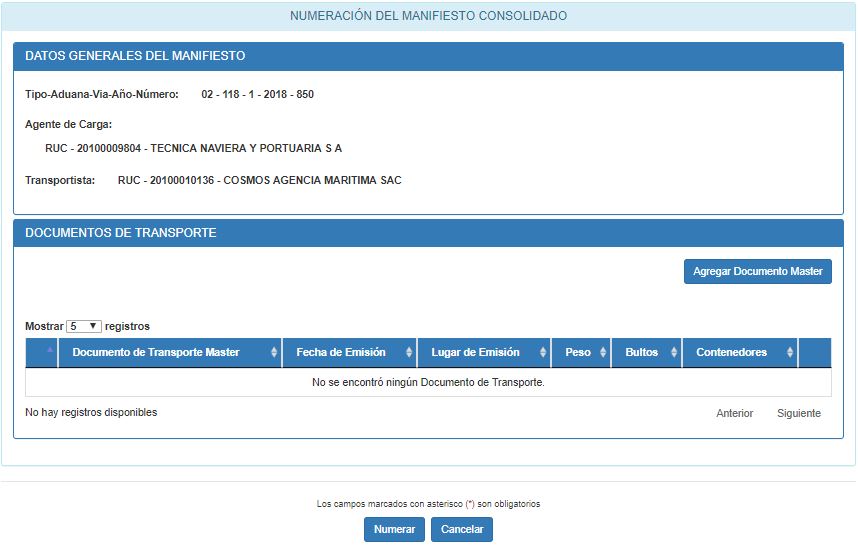
Task: Sort by Contenedores column
Action: click(740, 353)
